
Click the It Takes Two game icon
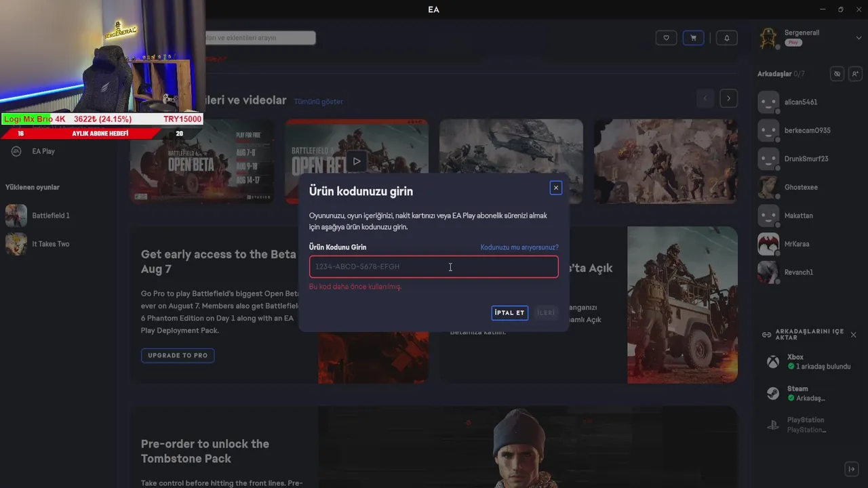16,244
